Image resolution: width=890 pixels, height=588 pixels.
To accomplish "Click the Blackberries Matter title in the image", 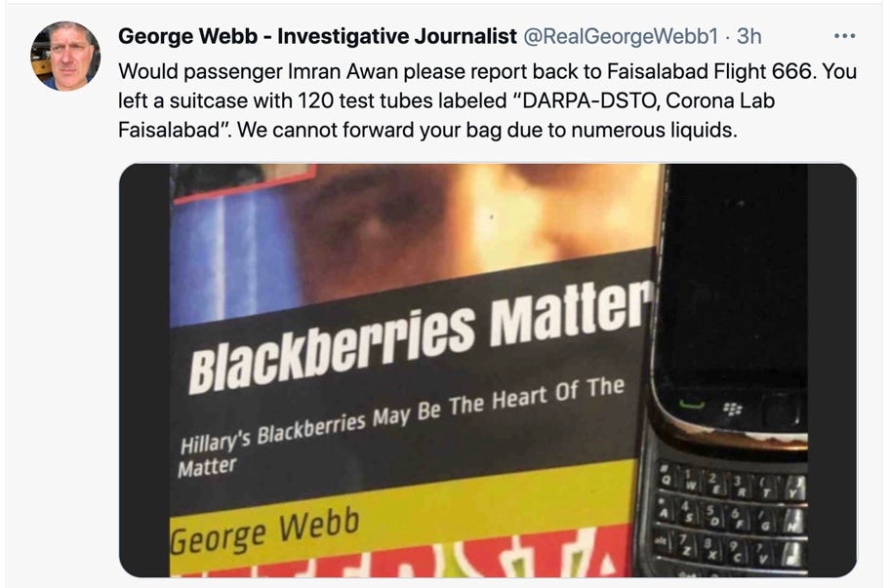I will point(420,336).
